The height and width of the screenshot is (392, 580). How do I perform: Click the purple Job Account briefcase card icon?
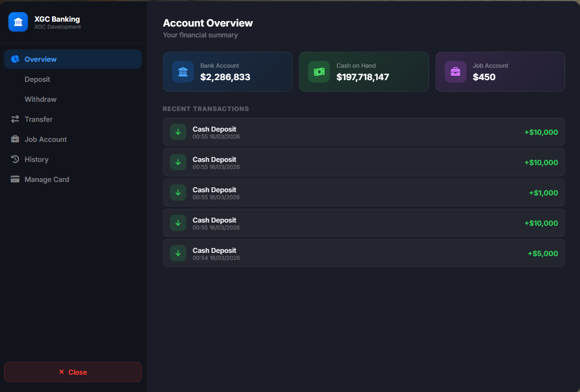455,71
